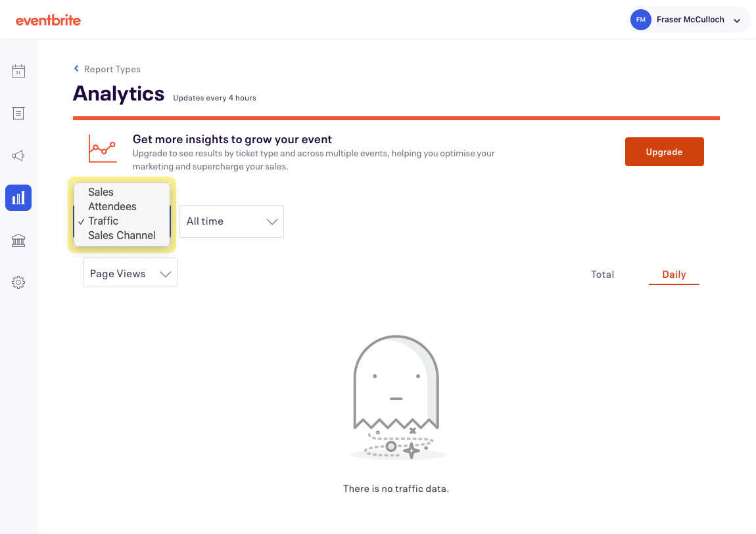
Task: Open Settings via the gear icon
Action: 18,282
